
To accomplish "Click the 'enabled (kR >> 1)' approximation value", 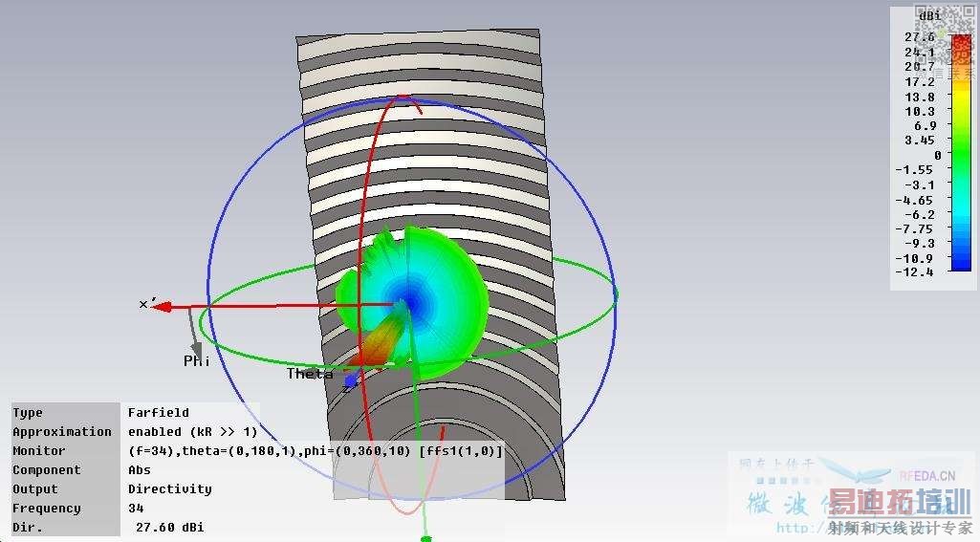I will click(x=192, y=432).
